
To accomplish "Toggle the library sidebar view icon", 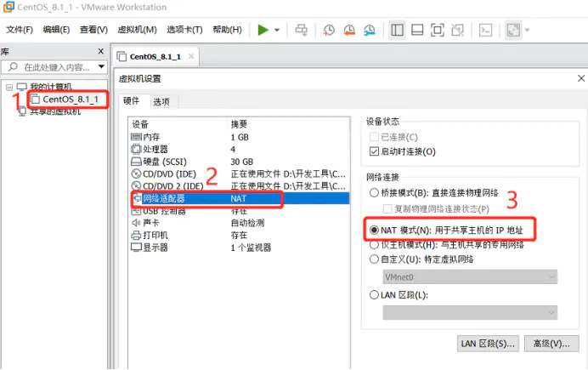I will pyautogui.click(x=397, y=30).
